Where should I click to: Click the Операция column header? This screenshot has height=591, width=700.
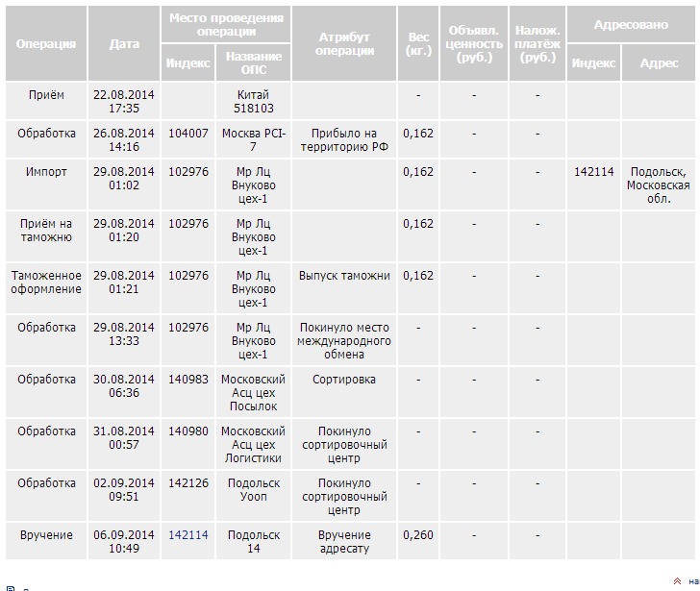point(46,44)
